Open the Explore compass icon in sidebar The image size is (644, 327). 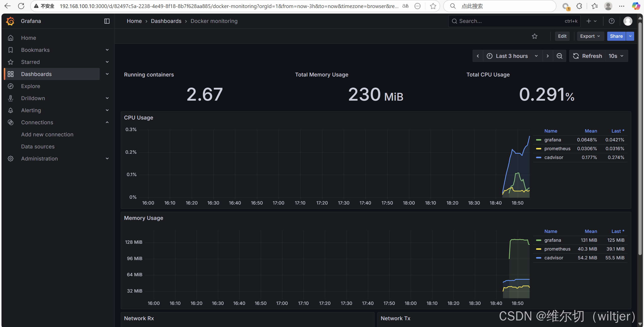(11, 86)
